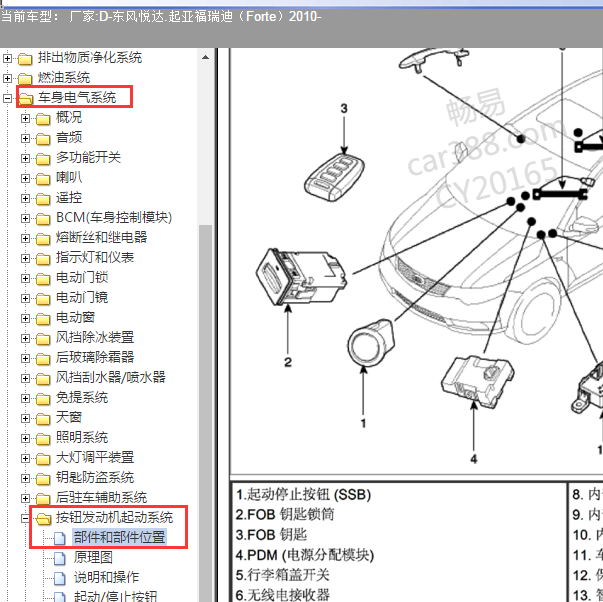
Task: Click the open 车身电气系统 folder icon
Action: [x=26, y=99]
